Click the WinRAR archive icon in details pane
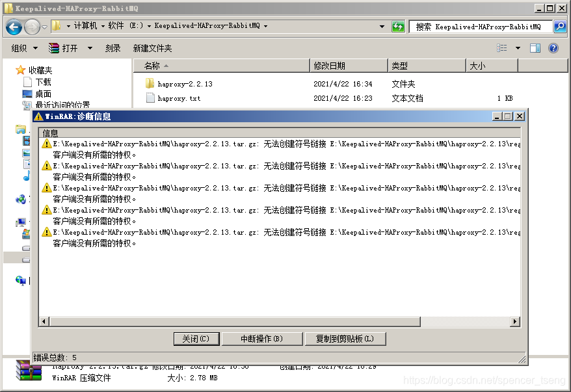This screenshot has height=392, width=571. [29, 371]
